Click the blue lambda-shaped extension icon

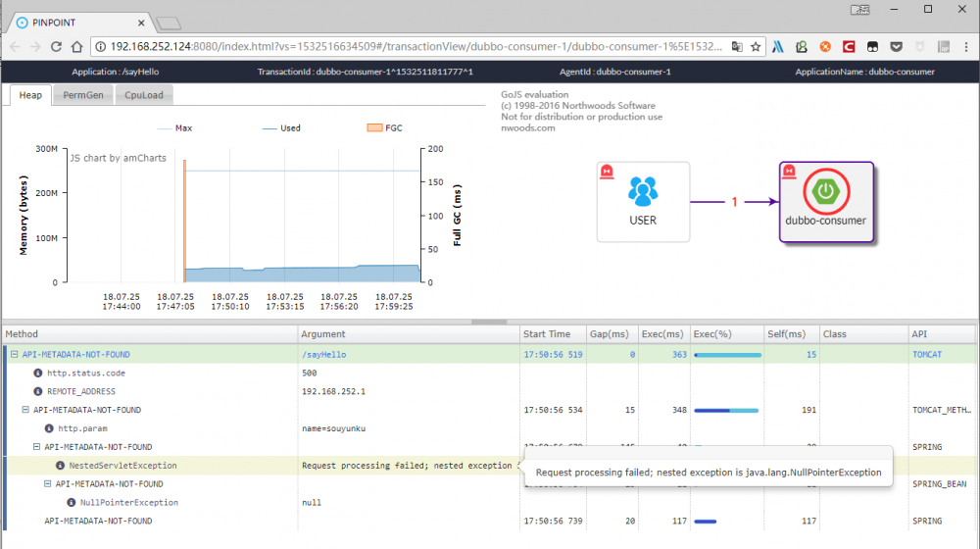click(778, 46)
